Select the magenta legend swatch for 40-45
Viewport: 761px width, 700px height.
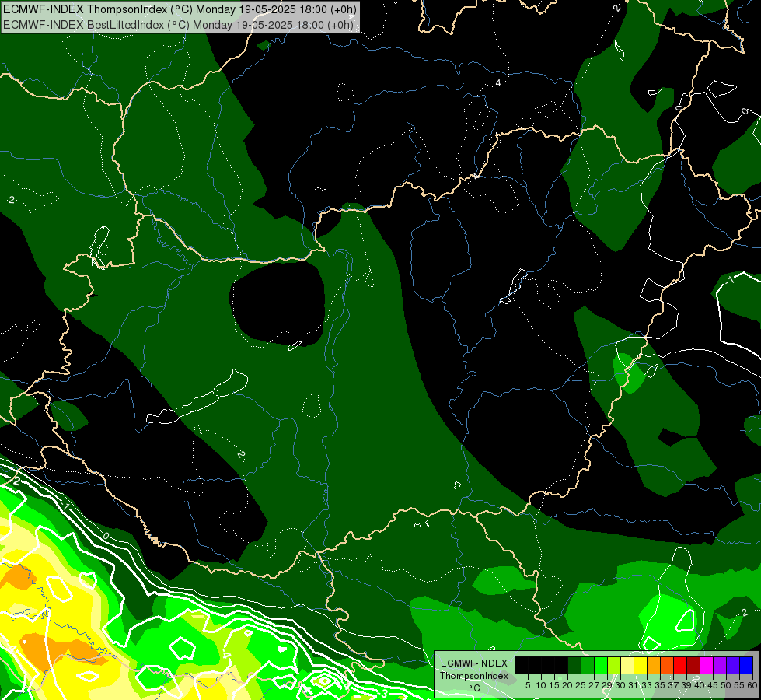click(707, 665)
